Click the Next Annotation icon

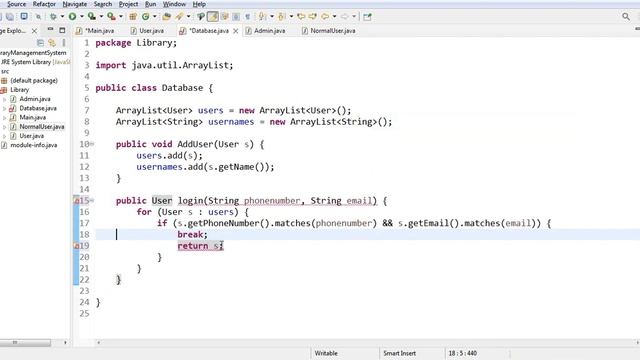[262, 17]
